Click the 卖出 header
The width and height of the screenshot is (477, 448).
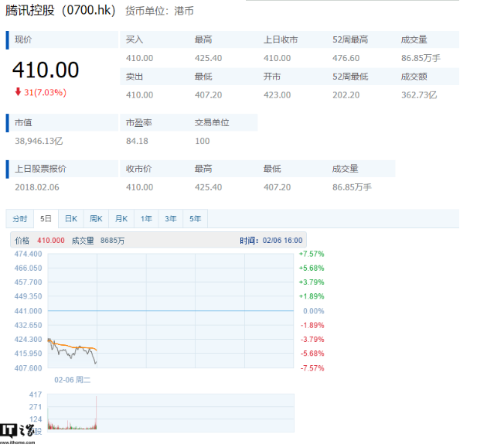135,77
